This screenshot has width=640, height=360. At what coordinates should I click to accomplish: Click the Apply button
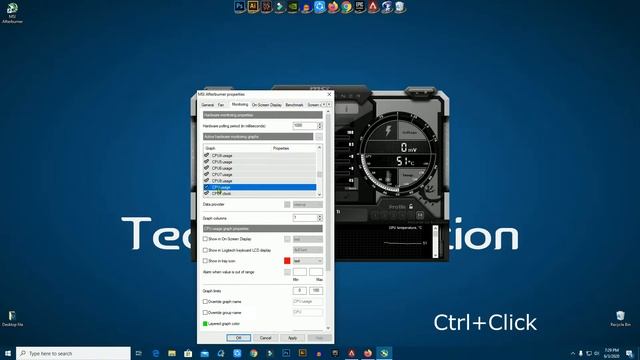pyautogui.click(x=292, y=338)
